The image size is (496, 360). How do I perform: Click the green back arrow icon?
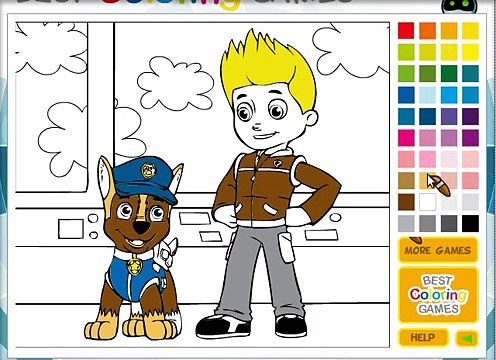[x=468, y=339]
